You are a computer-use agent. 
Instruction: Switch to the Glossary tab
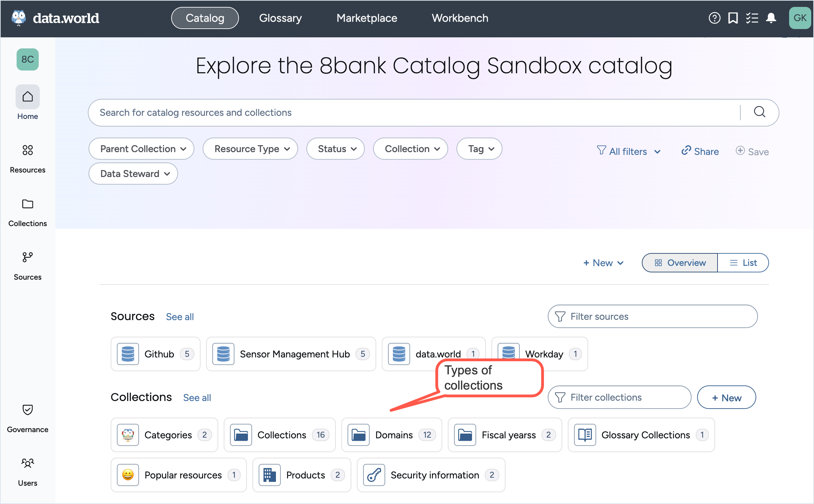point(280,18)
